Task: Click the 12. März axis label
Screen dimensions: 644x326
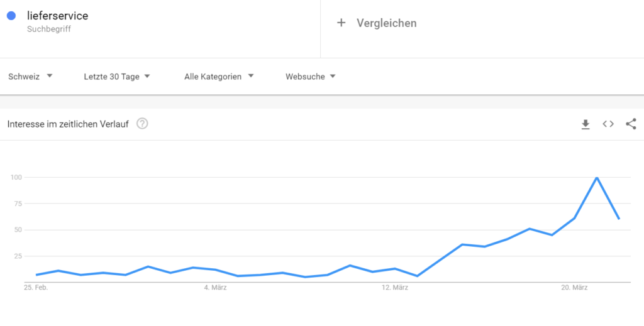Action: point(395,287)
